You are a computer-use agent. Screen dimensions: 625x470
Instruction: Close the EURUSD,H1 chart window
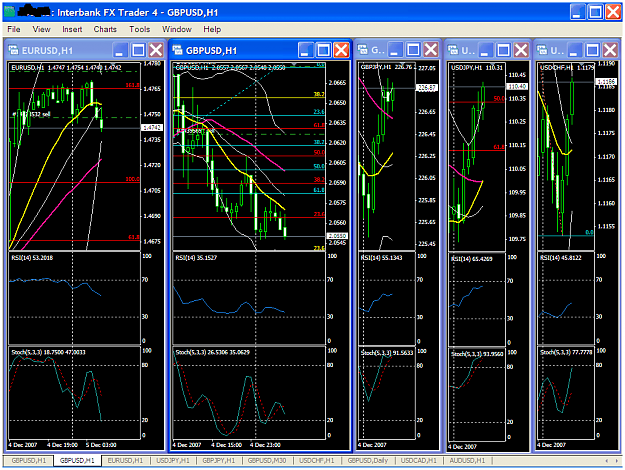click(x=156, y=50)
